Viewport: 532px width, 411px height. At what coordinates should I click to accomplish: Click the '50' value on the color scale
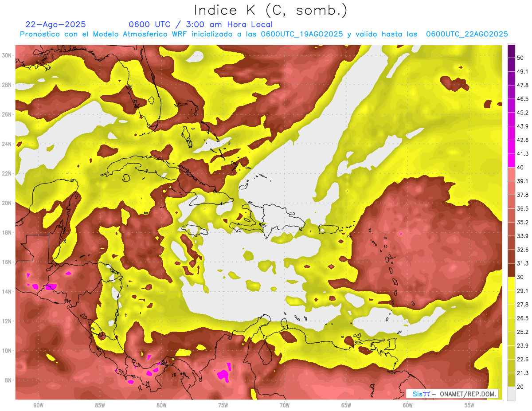[521, 58]
